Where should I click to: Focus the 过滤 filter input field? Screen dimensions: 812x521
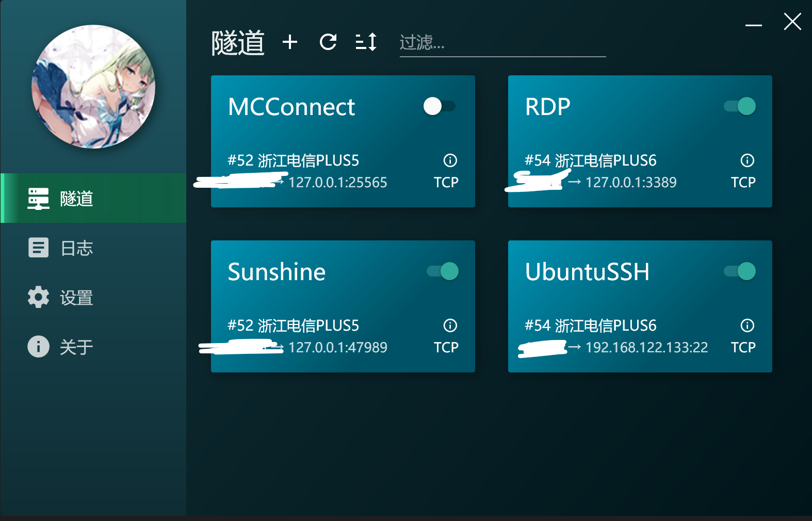[x=501, y=42]
